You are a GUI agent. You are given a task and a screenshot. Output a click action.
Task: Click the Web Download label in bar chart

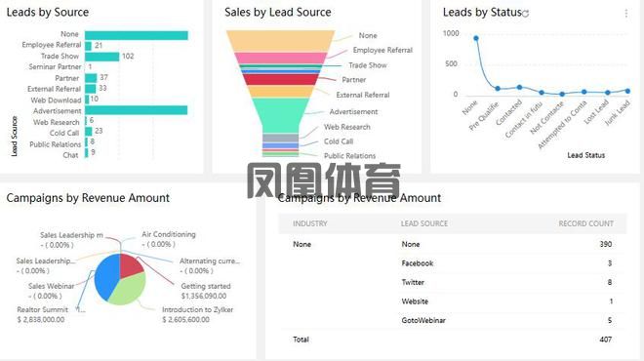click(x=56, y=100)
